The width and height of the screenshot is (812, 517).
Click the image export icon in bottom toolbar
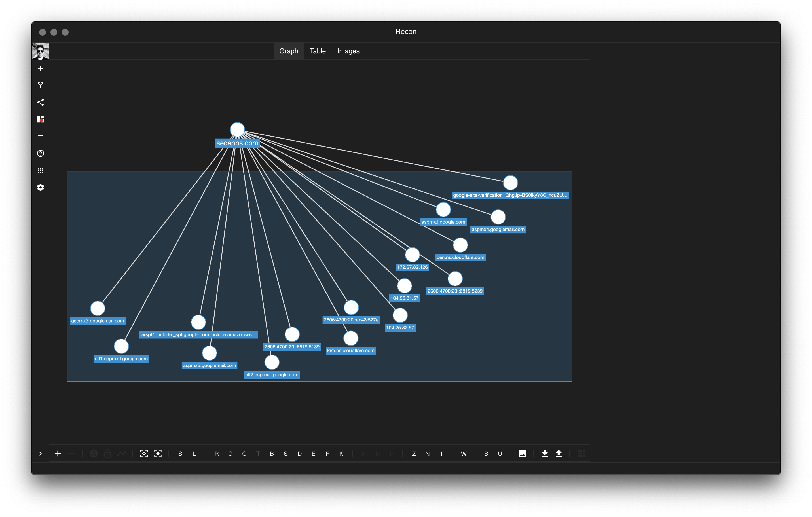(x=522, y=454)
